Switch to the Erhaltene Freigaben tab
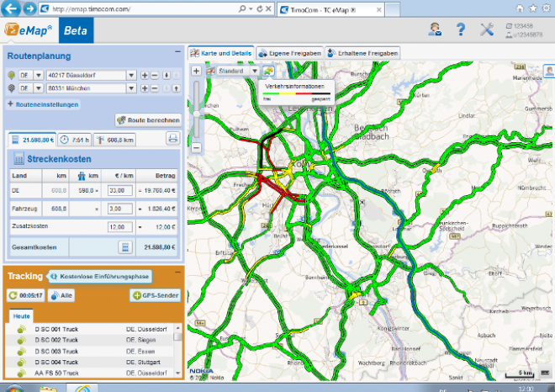 click(359, 52)
